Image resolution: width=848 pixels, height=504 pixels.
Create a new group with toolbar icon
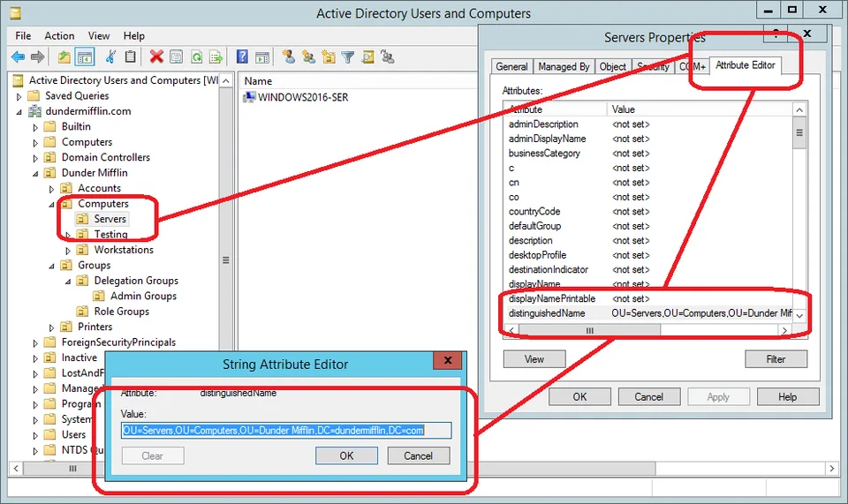coord(308,56)
